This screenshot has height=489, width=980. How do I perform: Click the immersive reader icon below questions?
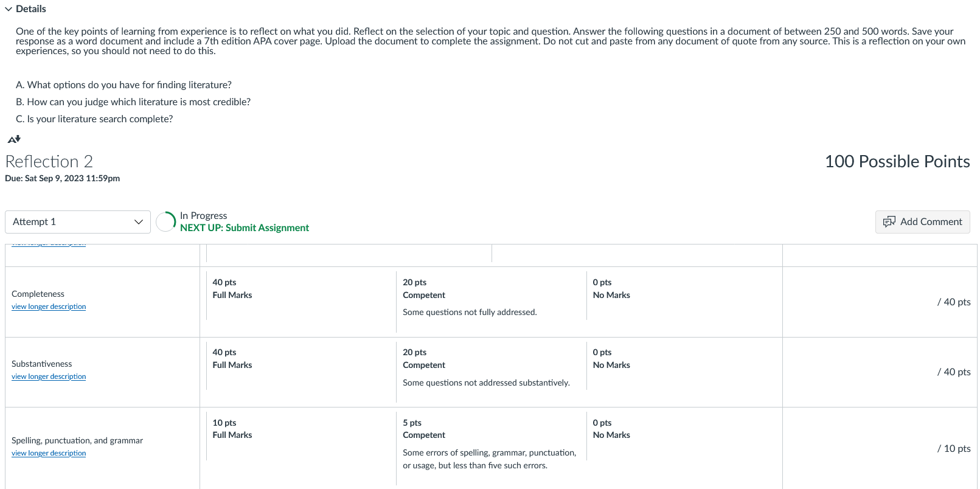(x=14, y=139)
